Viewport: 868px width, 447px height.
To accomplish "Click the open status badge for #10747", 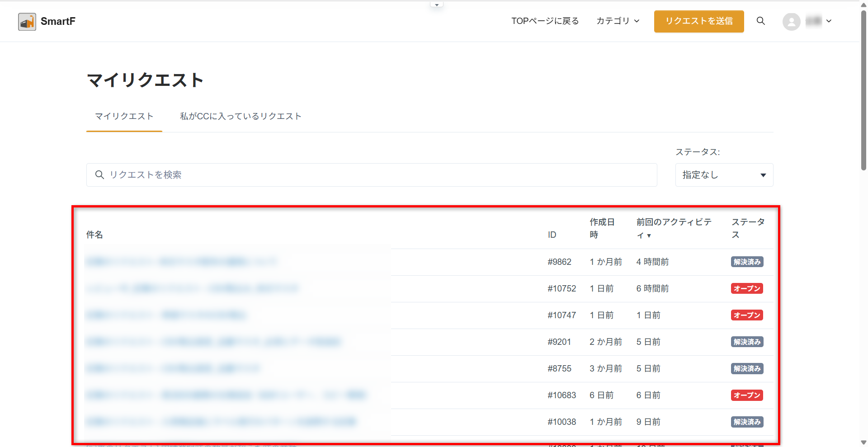I will tap(747, 315).
